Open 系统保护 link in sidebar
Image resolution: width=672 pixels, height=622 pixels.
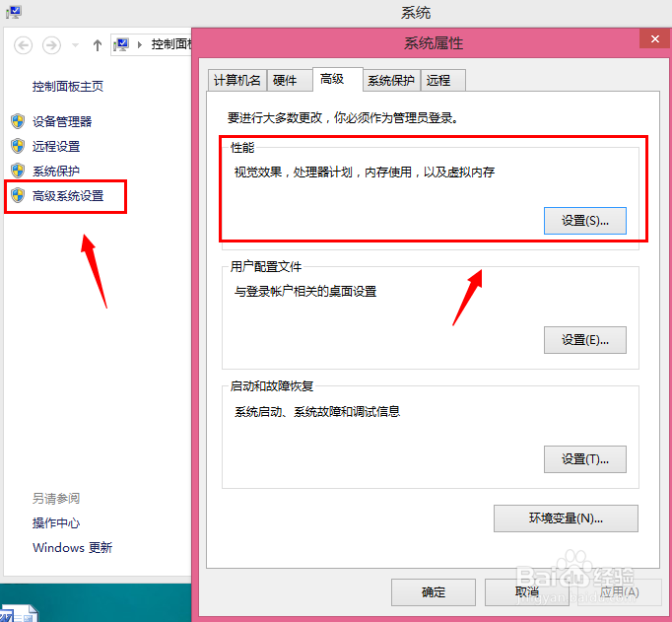56,171
